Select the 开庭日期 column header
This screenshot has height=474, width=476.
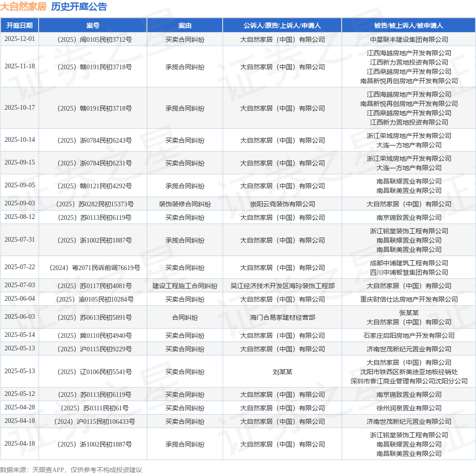[20, 26]
